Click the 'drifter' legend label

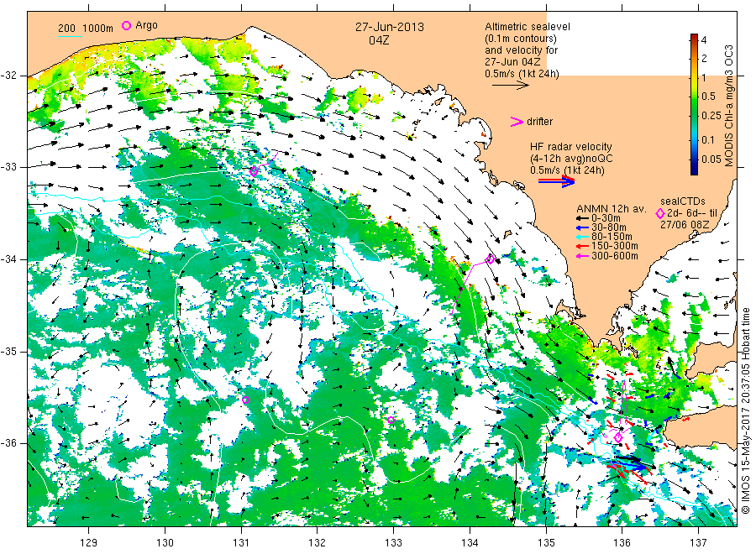point(539,122)
